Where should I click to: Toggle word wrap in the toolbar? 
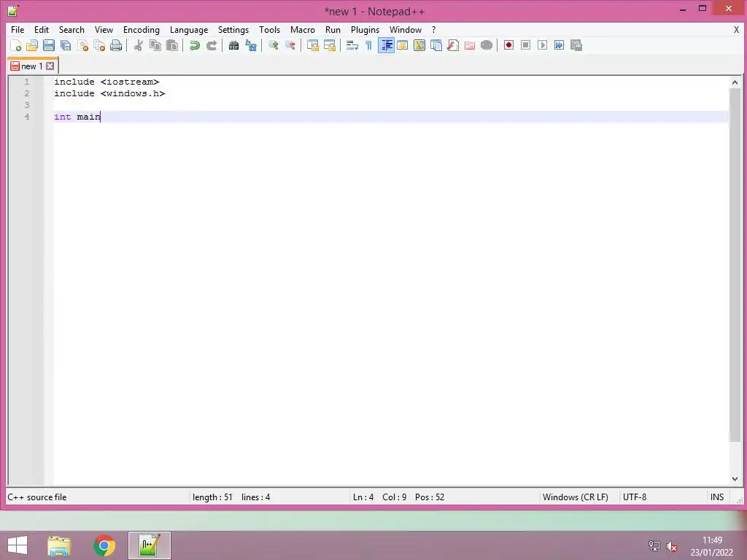click(x=352, y=45)
